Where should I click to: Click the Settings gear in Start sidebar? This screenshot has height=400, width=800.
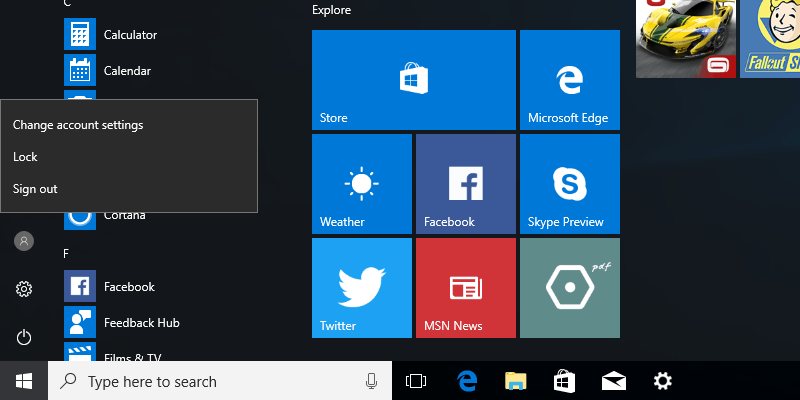pyautogui.click(x=24, y=290)
